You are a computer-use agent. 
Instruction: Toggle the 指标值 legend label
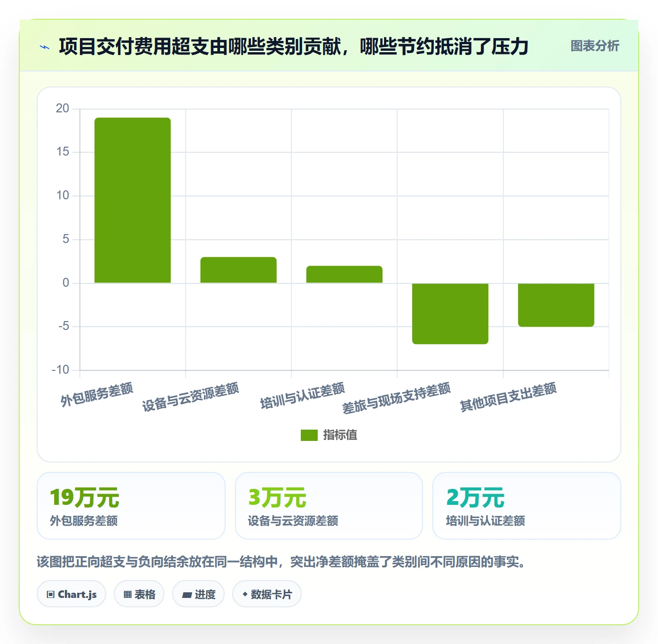click(x=340, y=435)
